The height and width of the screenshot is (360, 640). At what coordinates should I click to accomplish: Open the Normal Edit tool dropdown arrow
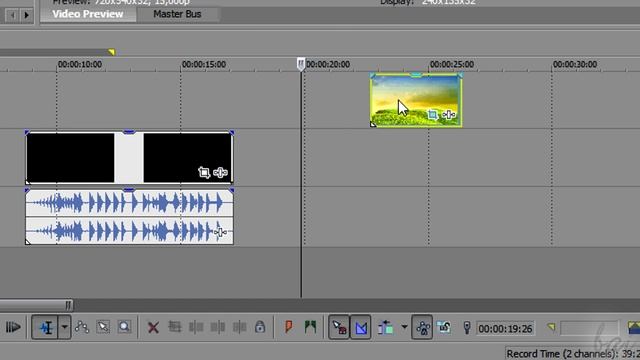pos(64,327)
